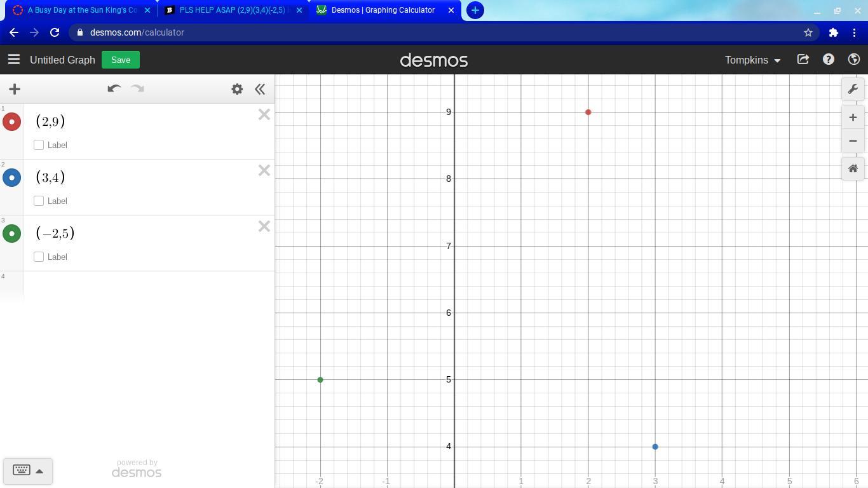The width and height of the screenshot is (868, 488).
Task: Go back to the previous page
Action: click(x=14, y=32)
